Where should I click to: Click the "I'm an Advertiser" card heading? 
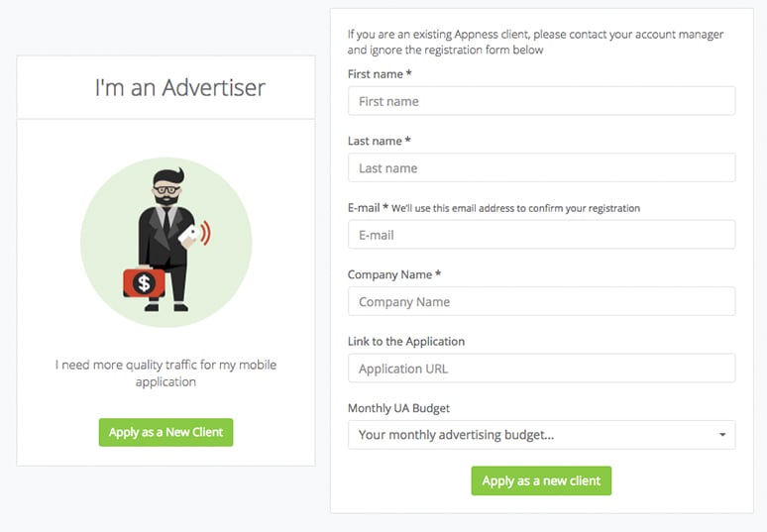point(179,87)
